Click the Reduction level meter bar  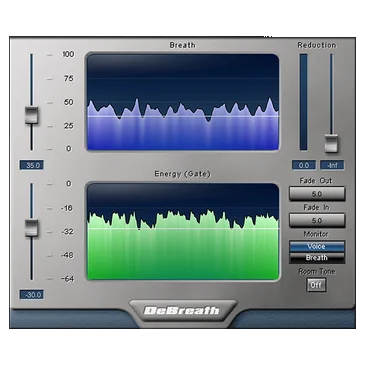pos(304,102)
